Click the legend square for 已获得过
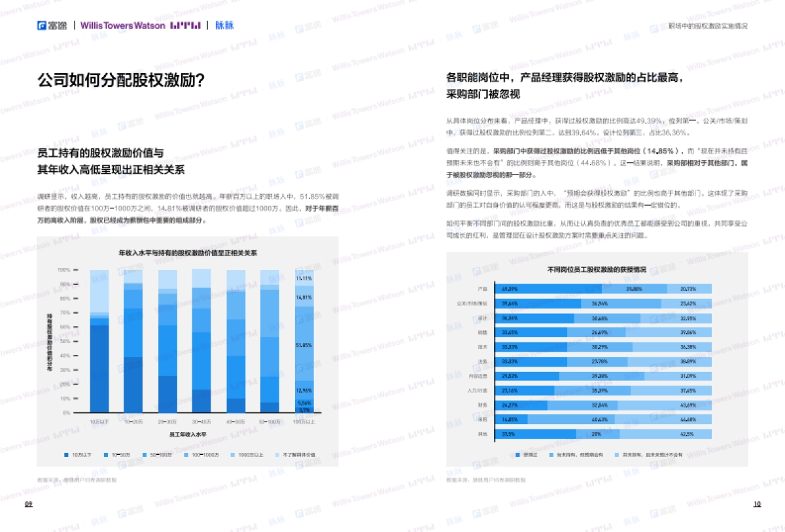 pyautogui.click(x=519, y=456)
